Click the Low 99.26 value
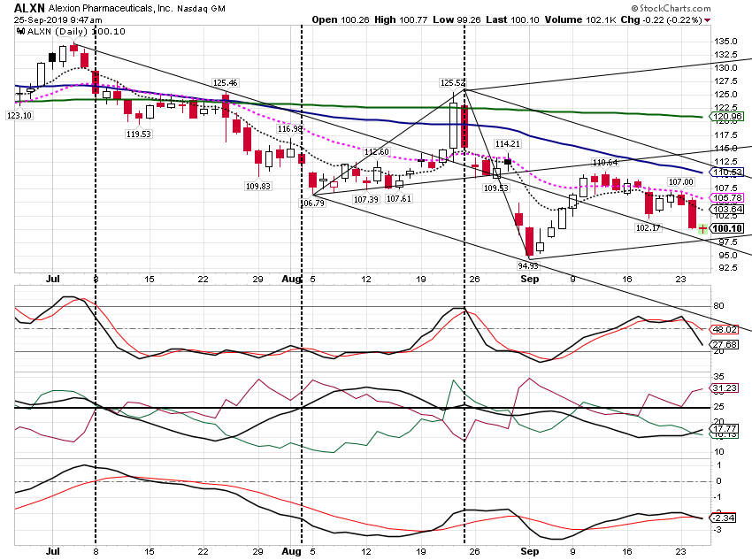The height and width of the screenshot is (560, 752). tap(457, 20)
